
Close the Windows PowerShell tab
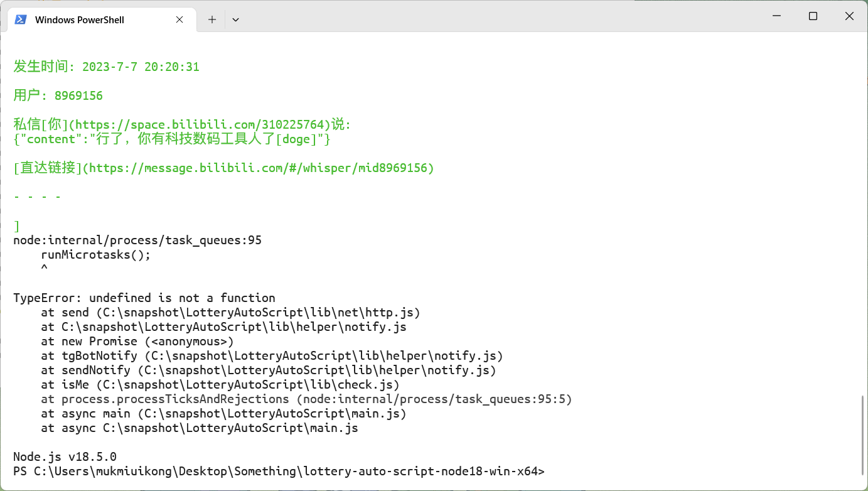(179, 19)
